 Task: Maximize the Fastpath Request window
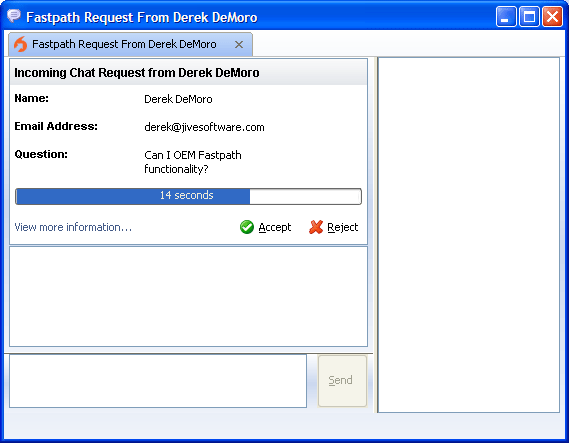pos(529,17)
